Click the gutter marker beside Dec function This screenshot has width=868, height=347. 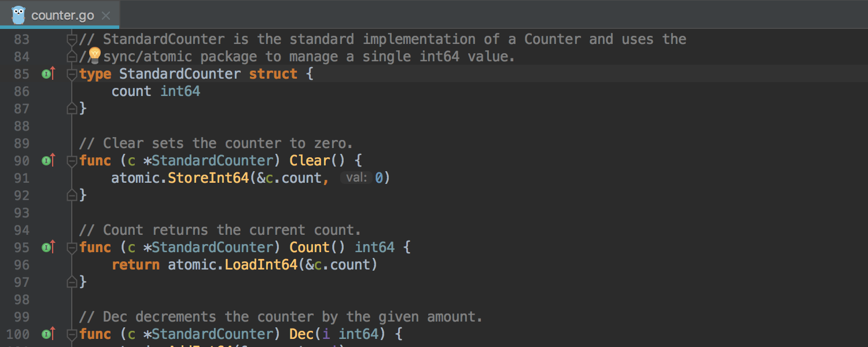[x=48, y=334]
